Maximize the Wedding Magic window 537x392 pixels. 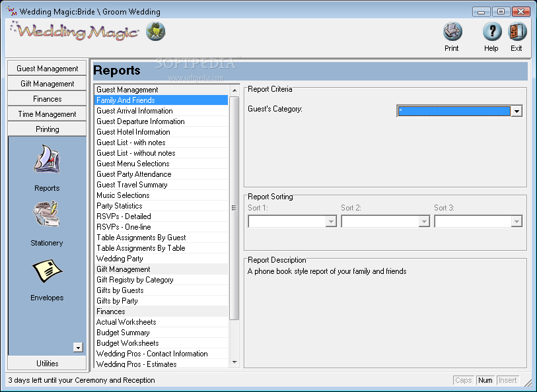501,12
